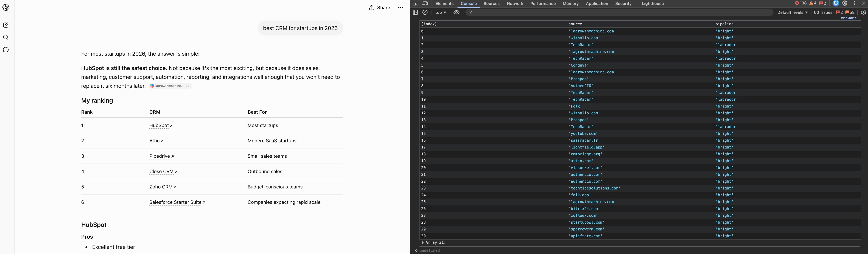868x254 pixels.
Task: Click the 'upliftgtm.com' source cell
Action: coord(640,236)
